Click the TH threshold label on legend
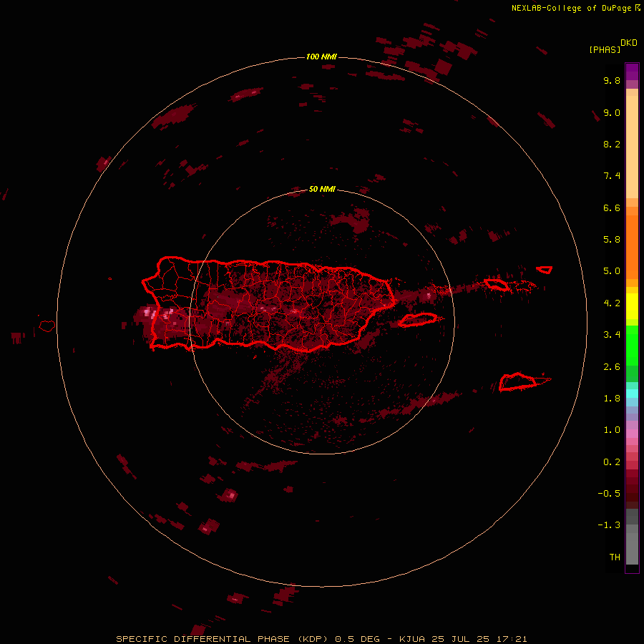The width and height of the screenshot is (644, 644). (615, 557)
